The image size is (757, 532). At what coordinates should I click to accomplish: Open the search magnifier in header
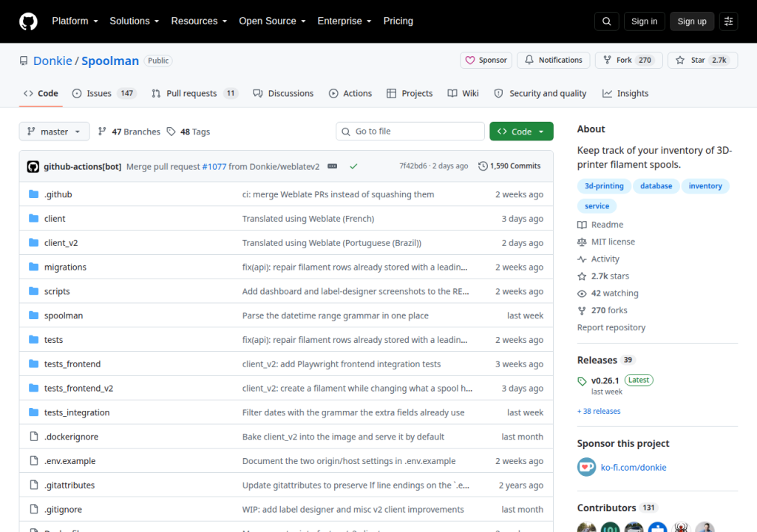[x=606, y=21]
